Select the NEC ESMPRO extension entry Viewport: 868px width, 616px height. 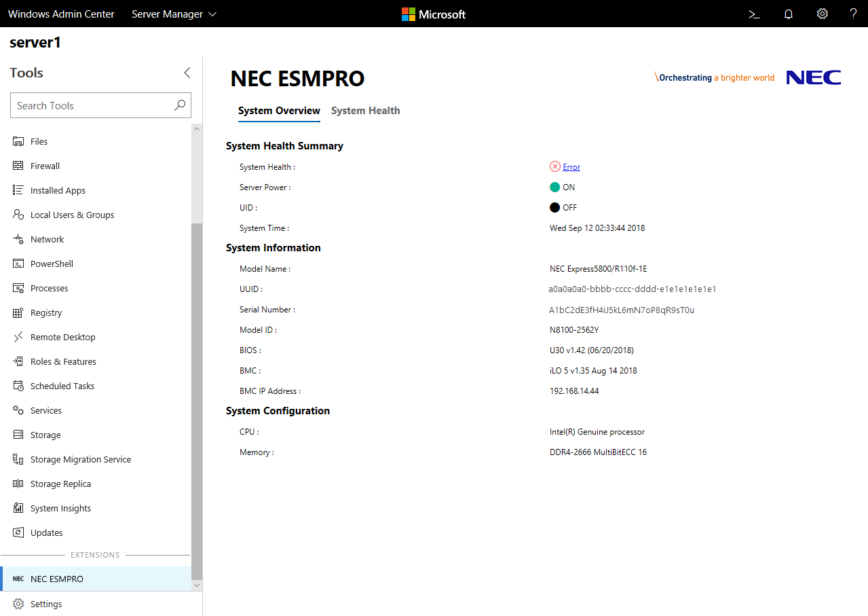[96, 579]
